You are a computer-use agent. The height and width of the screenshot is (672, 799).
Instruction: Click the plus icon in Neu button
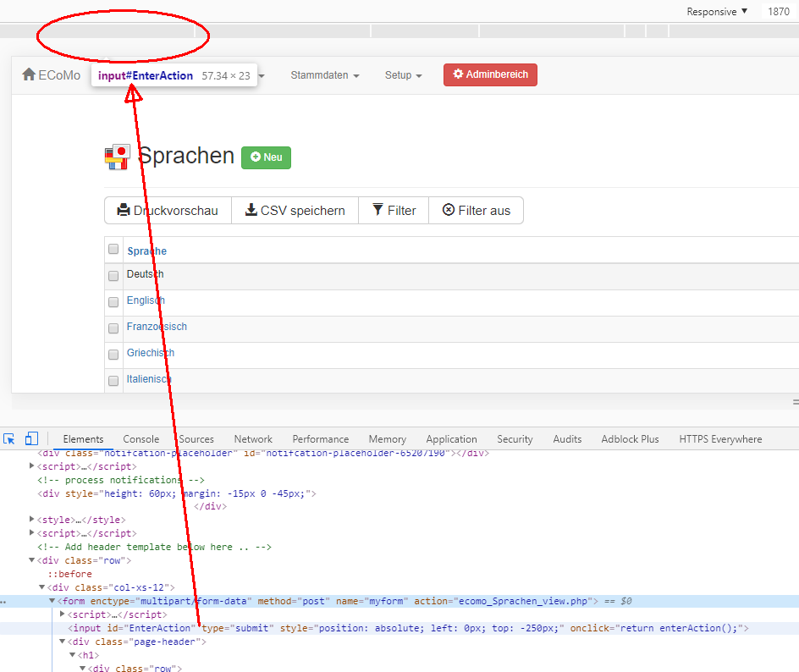click(256, 157)
